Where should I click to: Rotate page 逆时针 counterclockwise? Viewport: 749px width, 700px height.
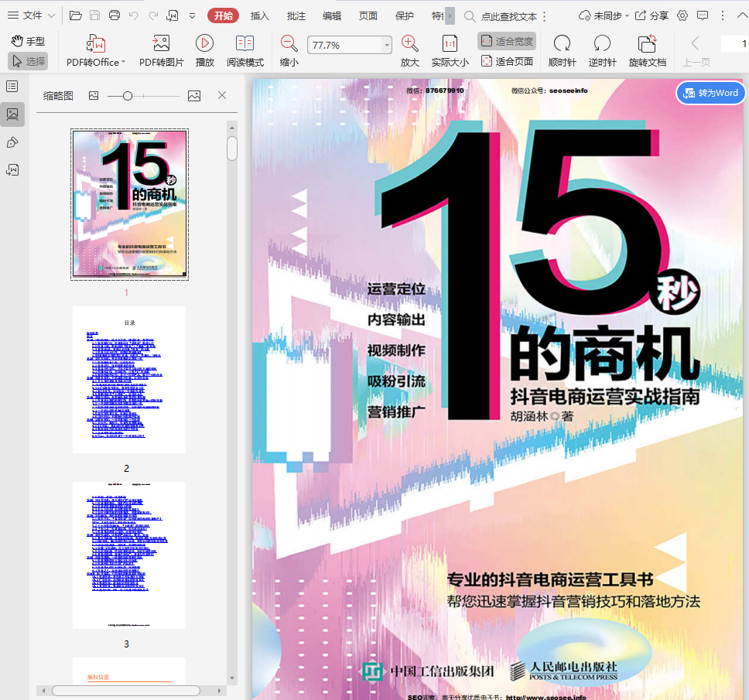click(x=602, y=44)
